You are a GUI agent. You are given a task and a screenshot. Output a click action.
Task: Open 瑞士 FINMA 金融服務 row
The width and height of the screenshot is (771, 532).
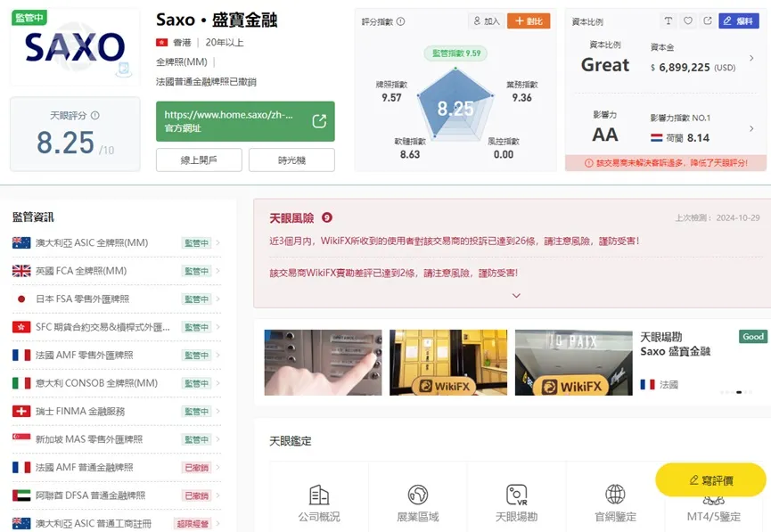(117, 411)
